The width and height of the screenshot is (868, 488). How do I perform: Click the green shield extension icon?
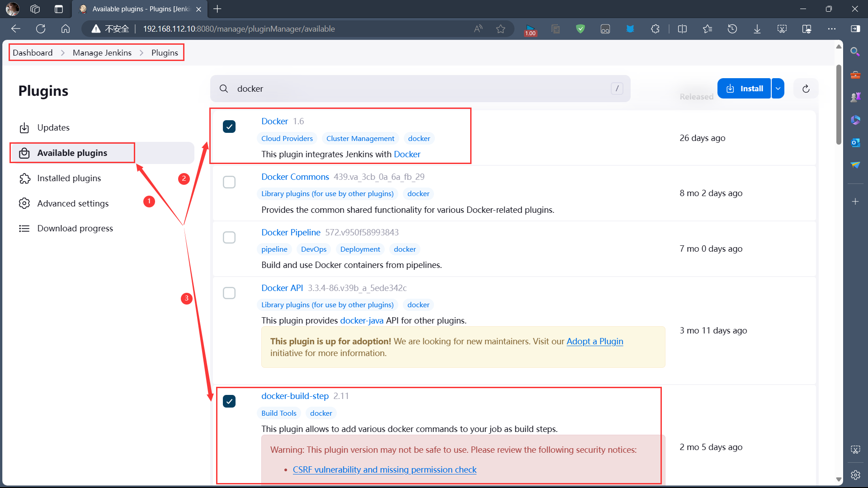point(580,29)
